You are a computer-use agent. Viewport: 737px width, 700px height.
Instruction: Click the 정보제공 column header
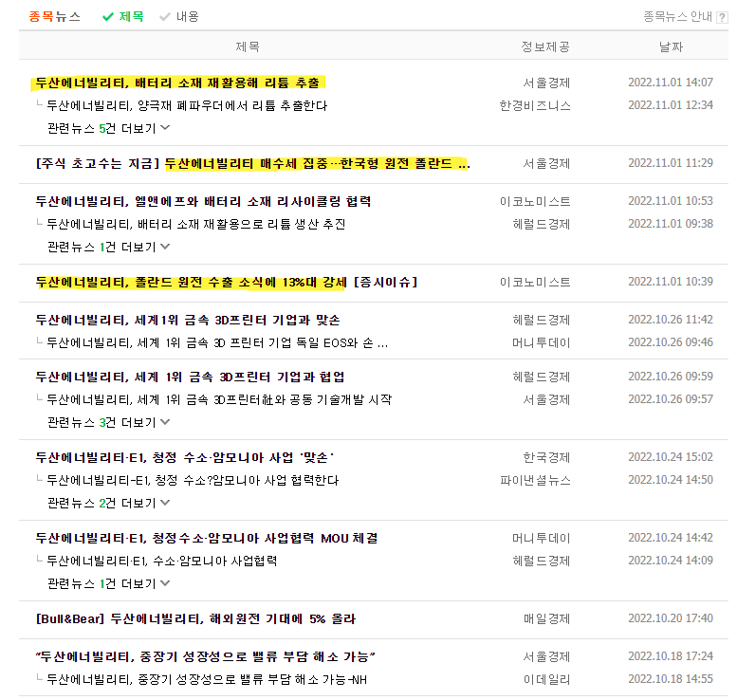pyautogui.click(x=545, y=46)
